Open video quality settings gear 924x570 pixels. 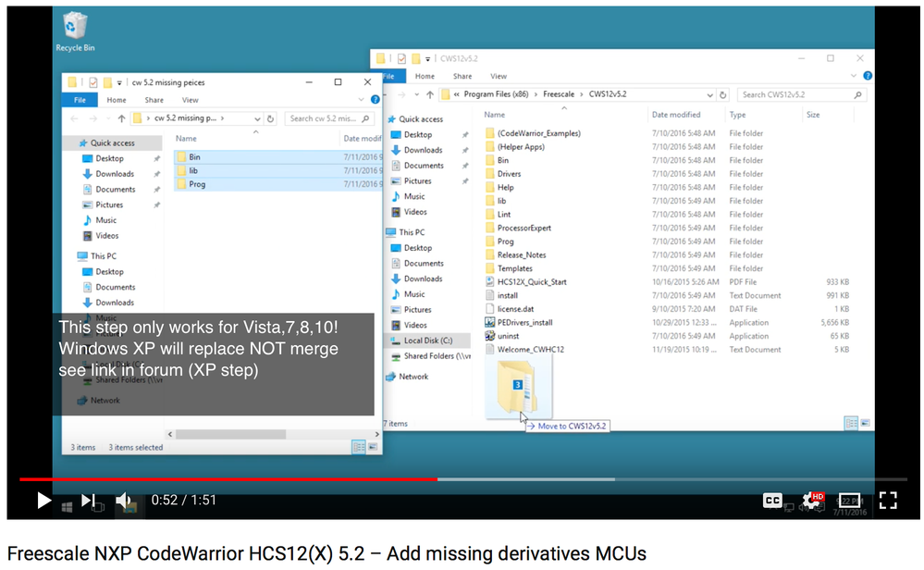point(812,501)
